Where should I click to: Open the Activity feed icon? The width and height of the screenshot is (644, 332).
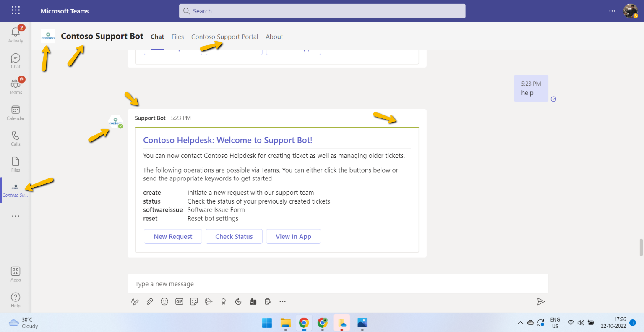pyautogui.click(x=15, y=34)
